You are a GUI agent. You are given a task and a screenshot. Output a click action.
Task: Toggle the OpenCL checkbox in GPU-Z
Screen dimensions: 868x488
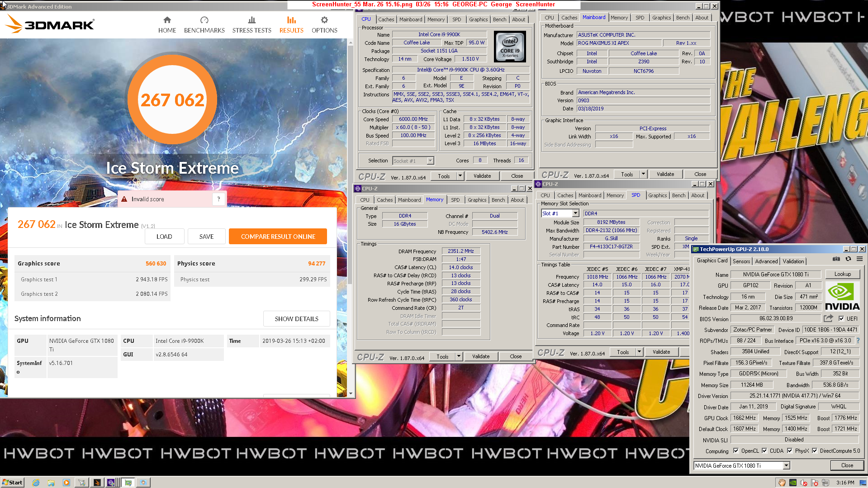[735, 451]
